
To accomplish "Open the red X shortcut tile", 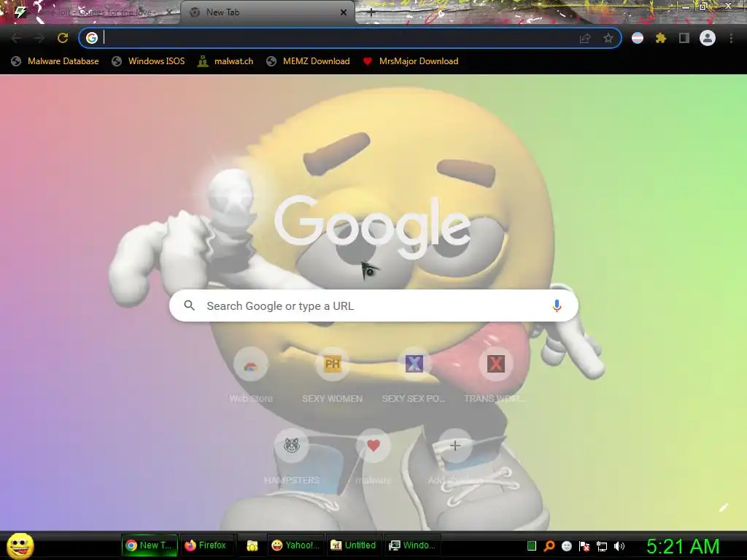I will [495, 376].
